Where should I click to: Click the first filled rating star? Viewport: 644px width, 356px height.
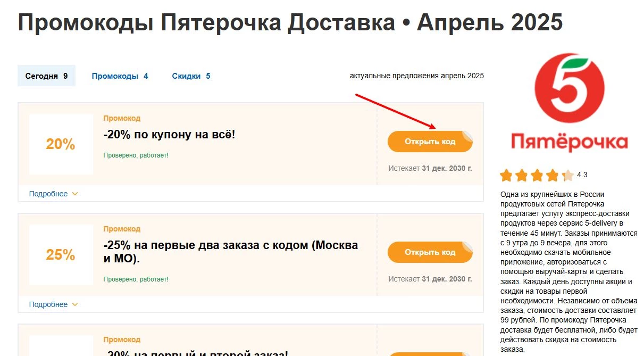[x=505, y=175]
